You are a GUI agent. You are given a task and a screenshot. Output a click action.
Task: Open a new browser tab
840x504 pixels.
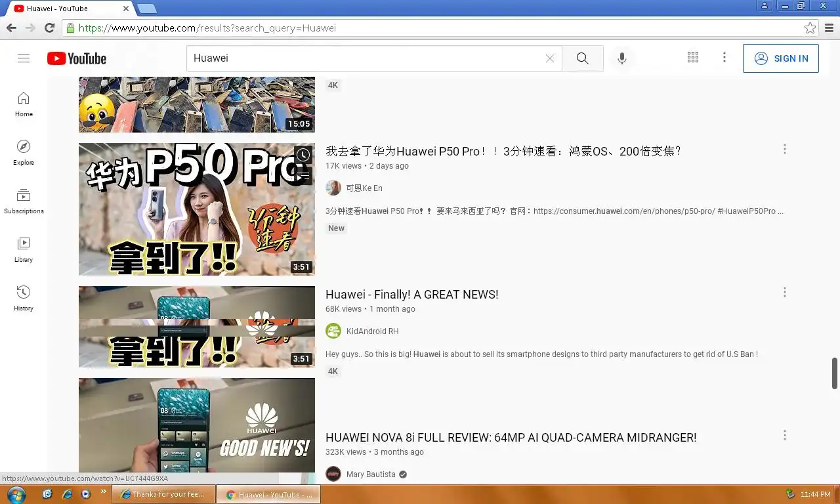(147, 9)
